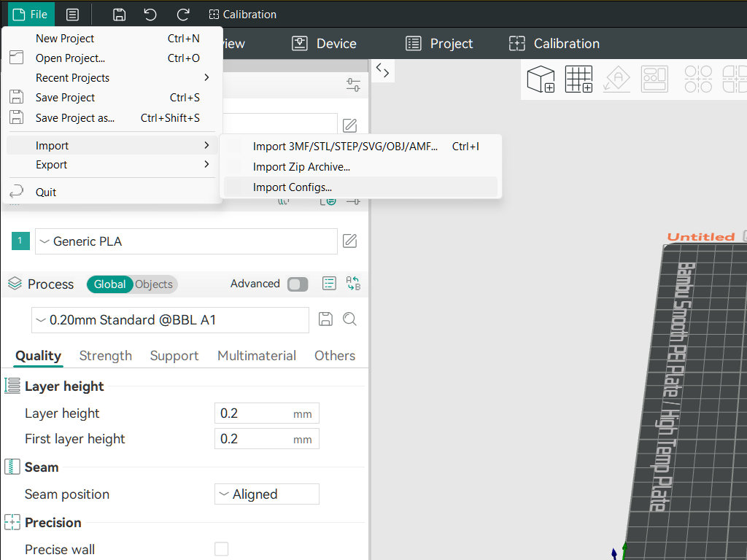Toggle the Advanced mode switch
This screenshot has width=747, height=560.
[x=298, y=284]
